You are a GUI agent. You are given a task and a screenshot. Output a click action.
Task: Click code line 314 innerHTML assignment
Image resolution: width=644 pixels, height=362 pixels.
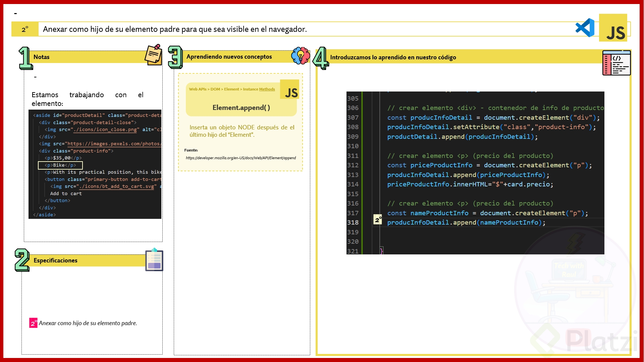tap(470, 184)
